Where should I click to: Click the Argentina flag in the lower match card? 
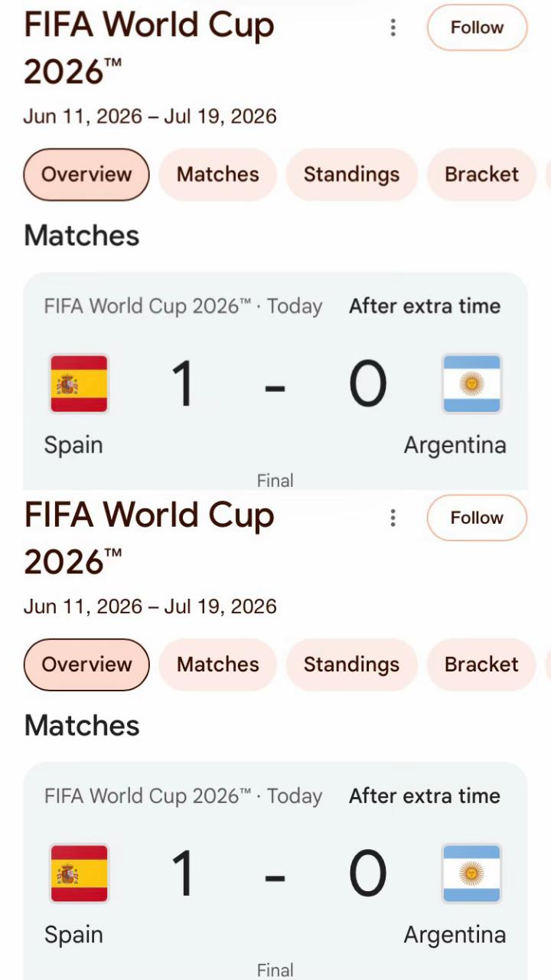pos(472,874)
